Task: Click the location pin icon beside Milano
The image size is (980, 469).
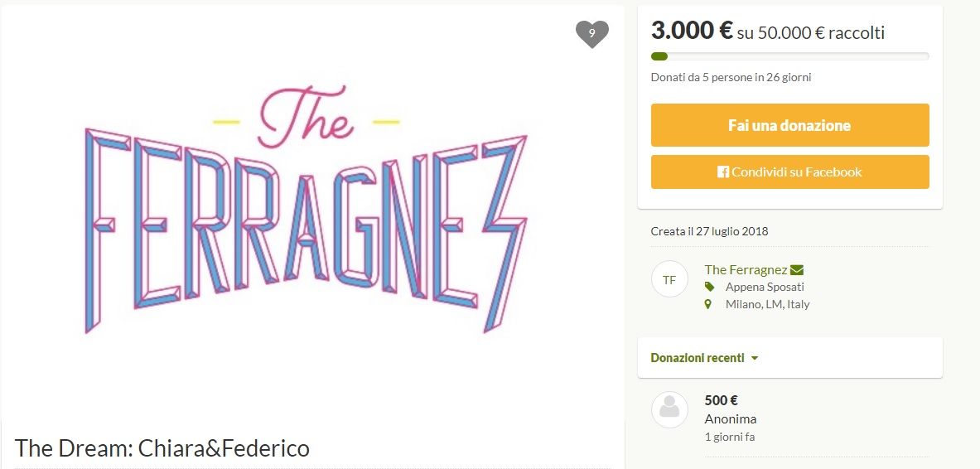Action: pos(708,304)
